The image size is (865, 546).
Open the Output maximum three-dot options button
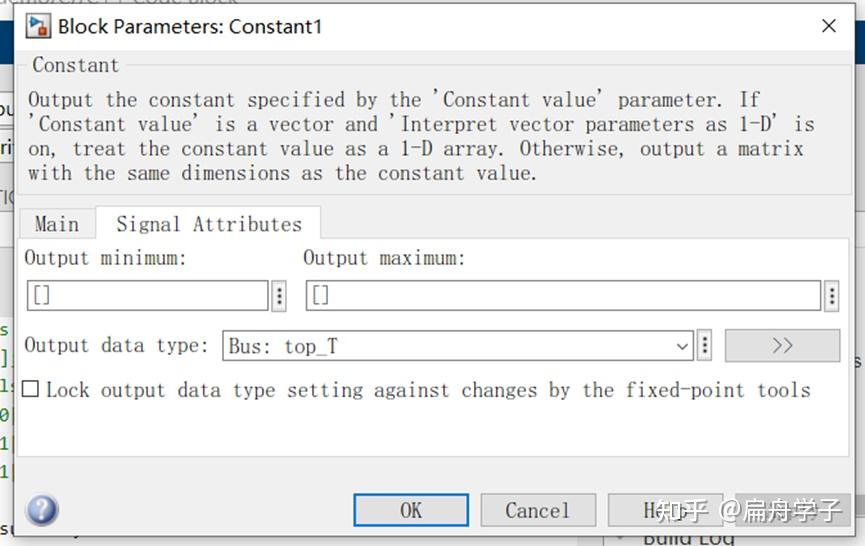pos(832,295)
